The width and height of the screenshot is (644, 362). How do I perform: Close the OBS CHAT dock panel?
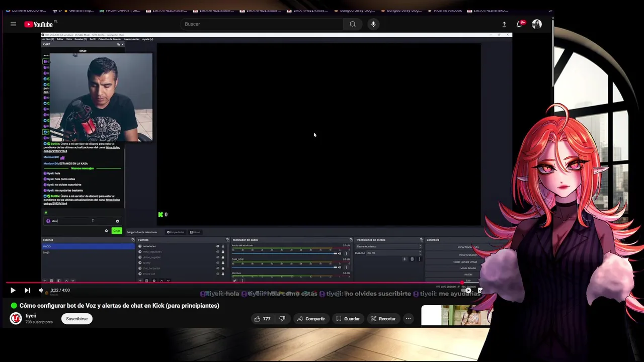coord(122,44)
